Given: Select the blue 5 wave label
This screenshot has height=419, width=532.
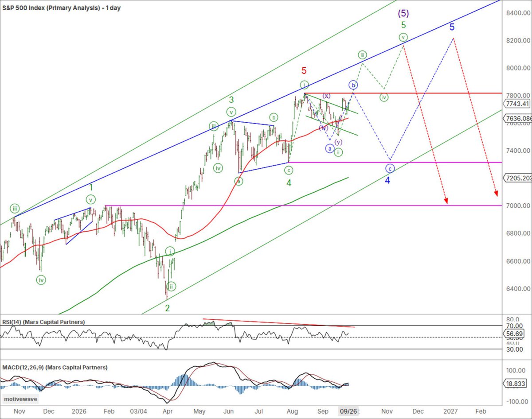Looking at the screenshot, I should click(x=452, y=27).
